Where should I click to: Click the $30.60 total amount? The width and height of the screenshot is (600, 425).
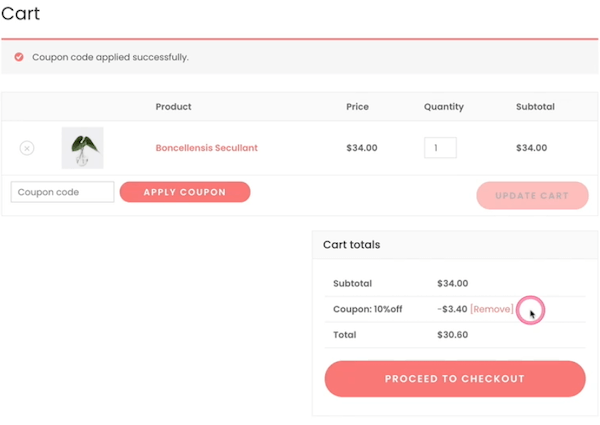coord(453,335)
